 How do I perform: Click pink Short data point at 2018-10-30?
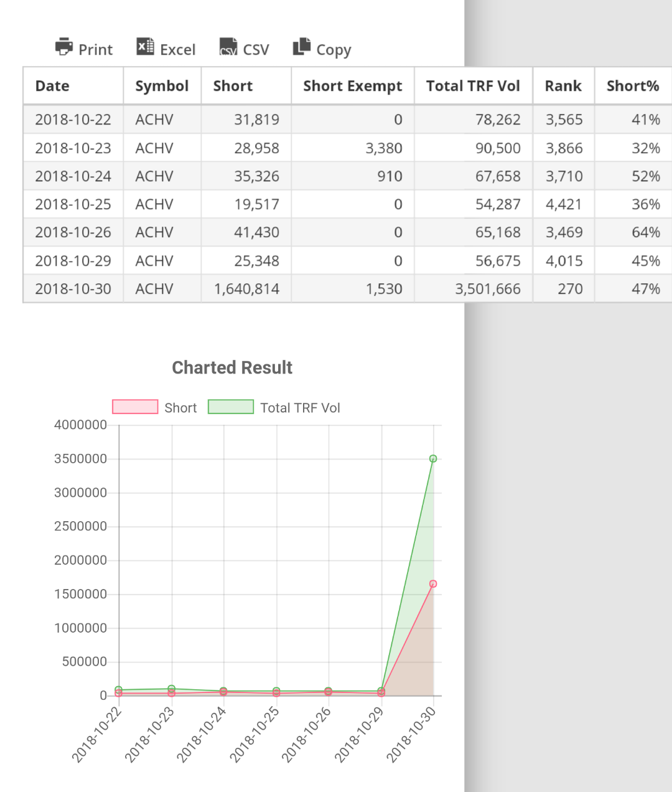click(x=433, y=584)
